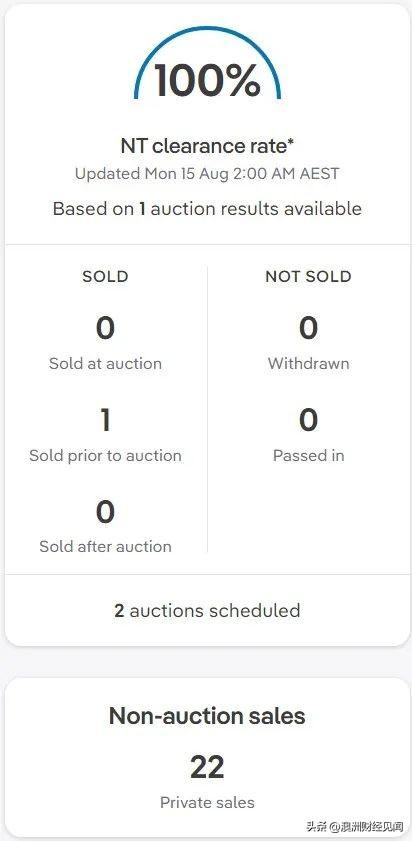
Task: Open the 2 auctions scheduled row
Action: coord(207,610)
